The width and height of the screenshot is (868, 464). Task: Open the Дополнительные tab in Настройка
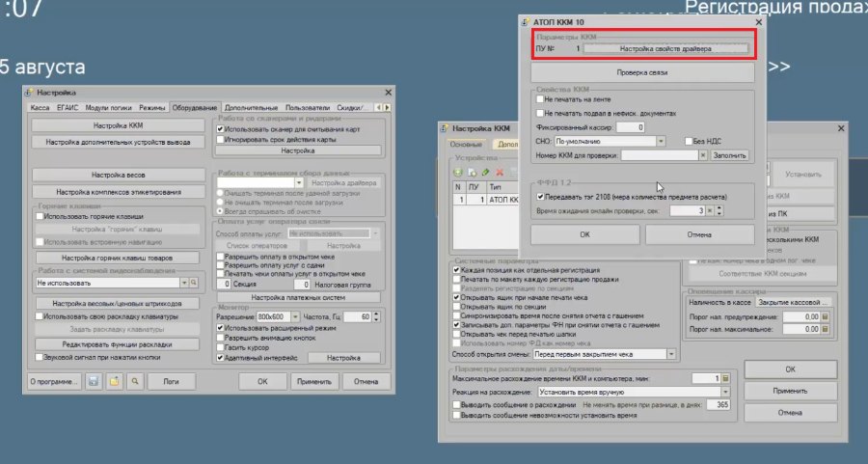[x=252, y=108]
